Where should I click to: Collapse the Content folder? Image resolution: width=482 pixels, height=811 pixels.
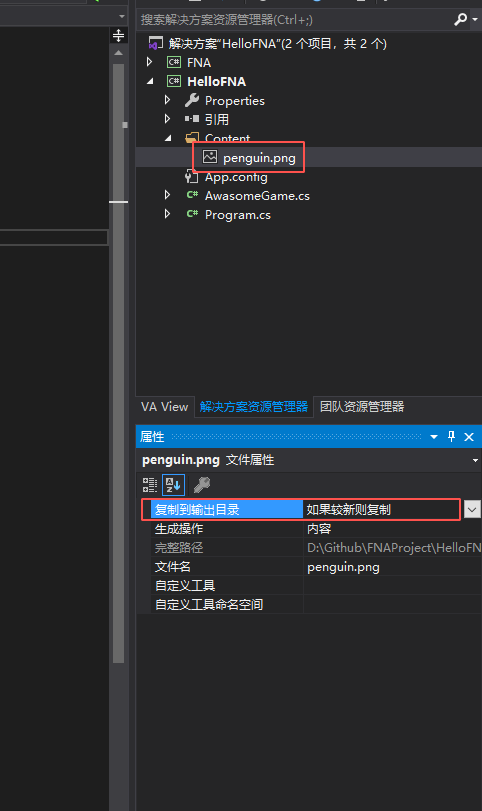click(168, 138)
